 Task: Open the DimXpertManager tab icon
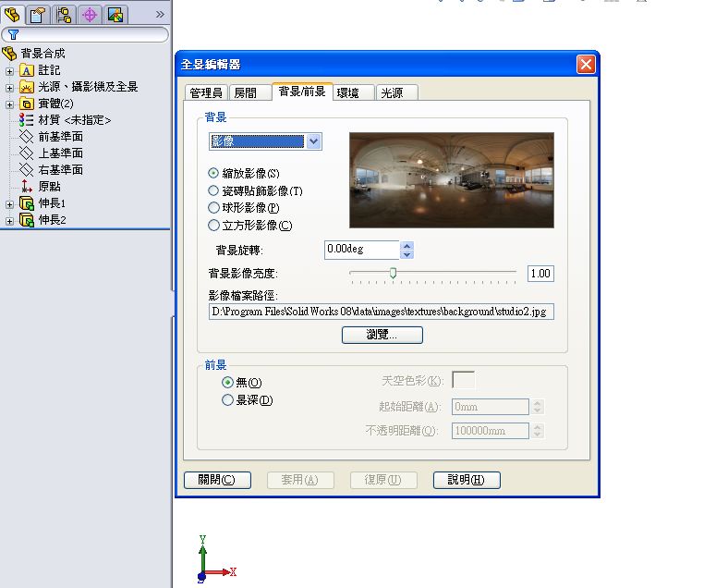[x=90, y=15]
